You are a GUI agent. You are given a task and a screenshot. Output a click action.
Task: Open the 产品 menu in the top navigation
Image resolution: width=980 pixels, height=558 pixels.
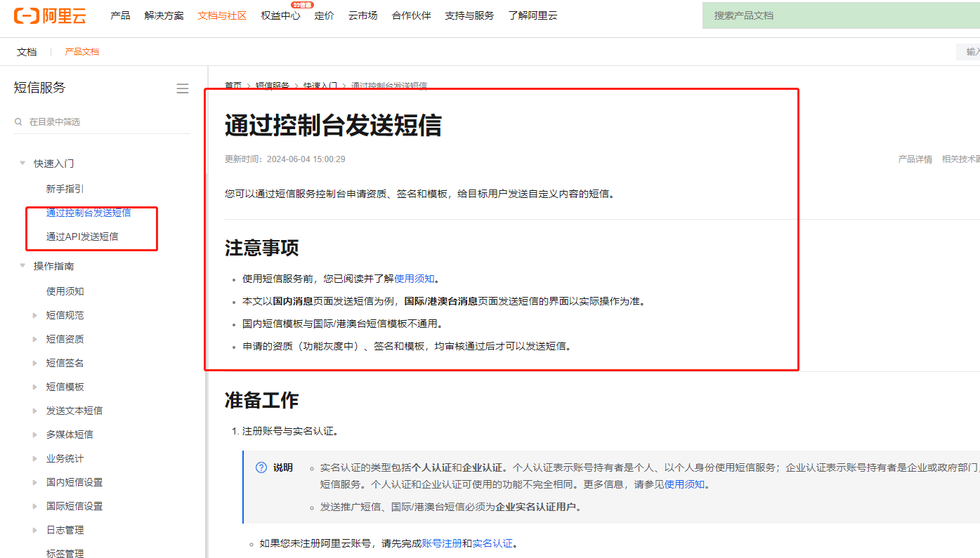tap(120, 15)
